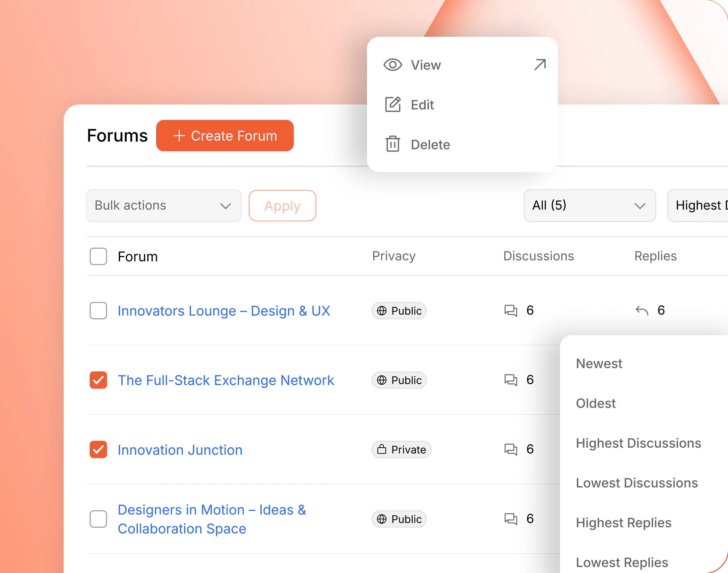The image size is (728, 573).
Task: Open the Bulk actions dropdown
Action: click(x=164, y=206)
